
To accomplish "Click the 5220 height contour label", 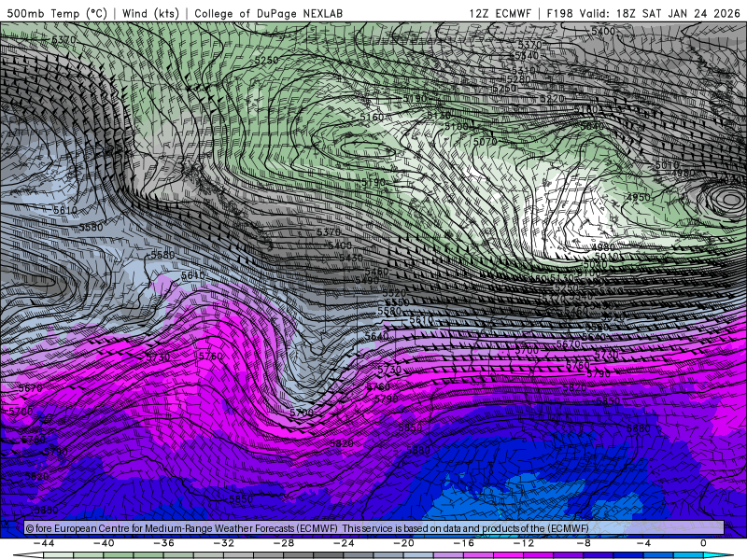I will click(x=552, y=99).
